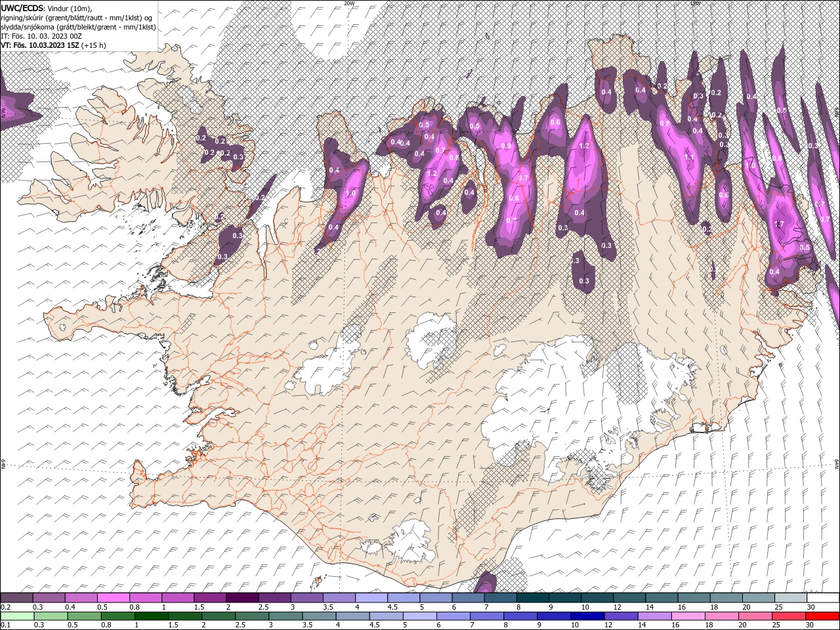Select the light pink 16–18 swatch on rain scale
This screenshot has height=630, width=840.
tap(687, 616)
